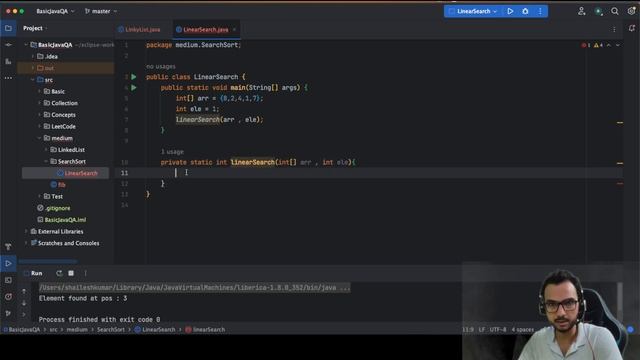Open the Problems tool window

tap(8, 297)
